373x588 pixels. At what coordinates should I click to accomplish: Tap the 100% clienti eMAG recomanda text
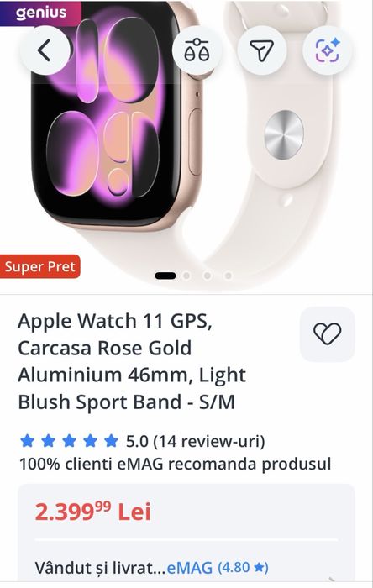pos(175,464)
